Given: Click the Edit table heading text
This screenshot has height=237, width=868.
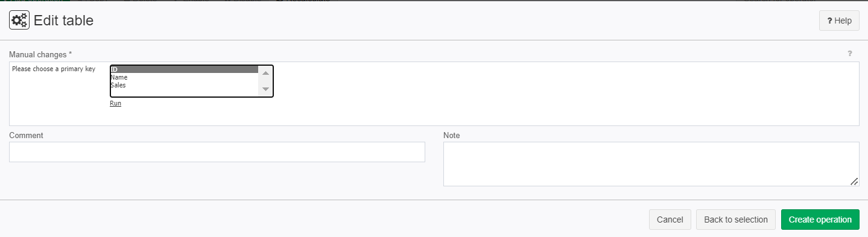Looking at the screenshot, I should 63,21.
